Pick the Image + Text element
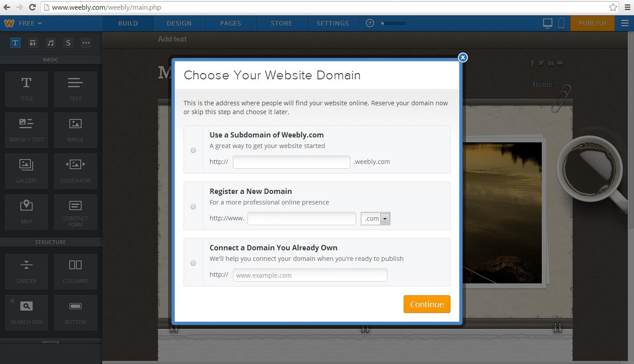The height and width of the screenshot is (364, 634). (x=26, y=130)
